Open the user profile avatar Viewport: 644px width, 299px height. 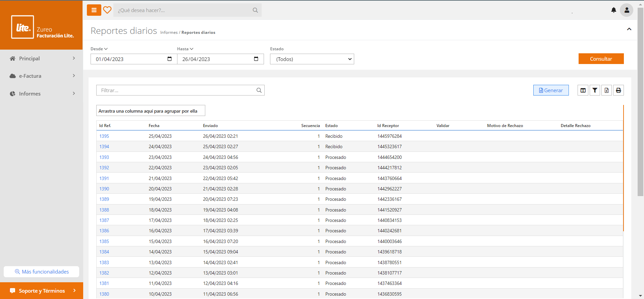[626, 10]
